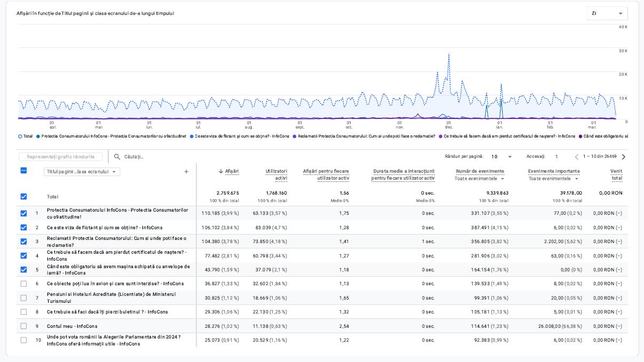Open the Zi time granularity dropdown
This screenshot has height=362, width=644.
coord(607,13)
